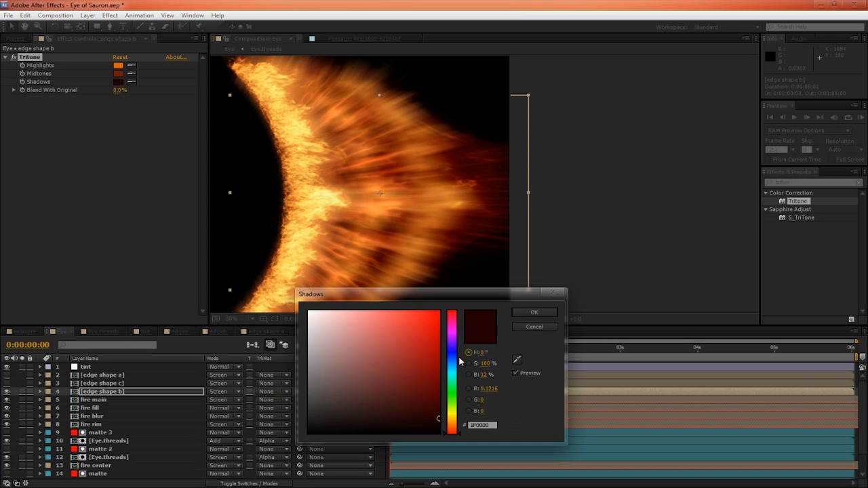868x488 pixels.
Task: Open matte 3 track matte dropdown
Action: 274,432
